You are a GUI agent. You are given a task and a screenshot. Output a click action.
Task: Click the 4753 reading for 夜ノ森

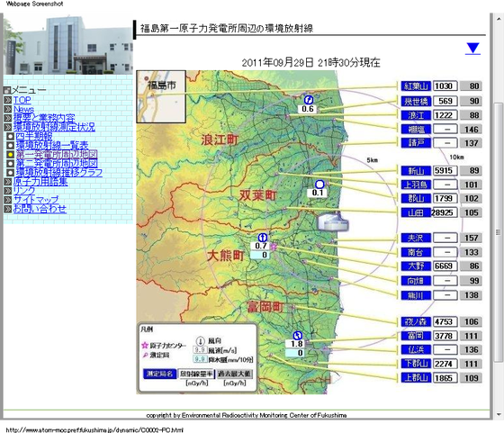(x=445, y=321)
